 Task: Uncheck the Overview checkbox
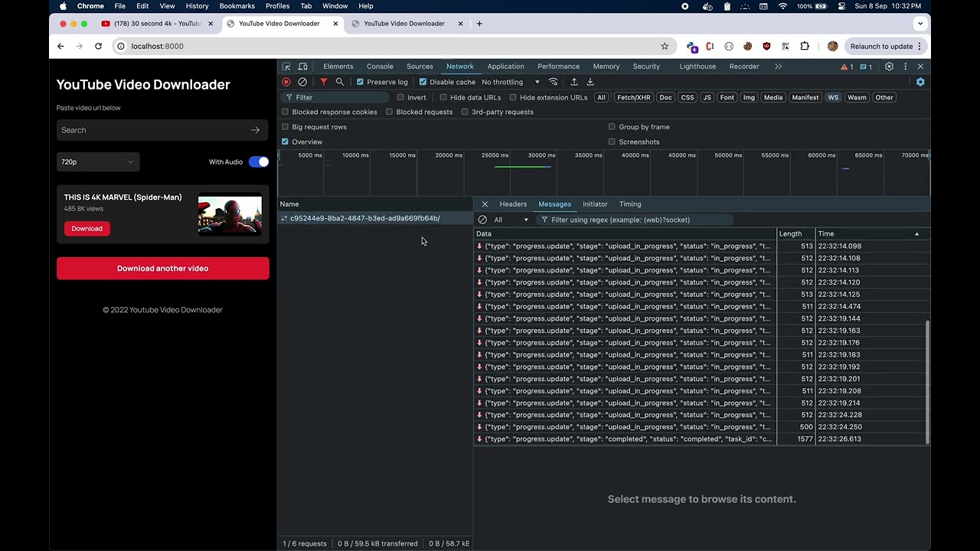(x=285, y=142)
